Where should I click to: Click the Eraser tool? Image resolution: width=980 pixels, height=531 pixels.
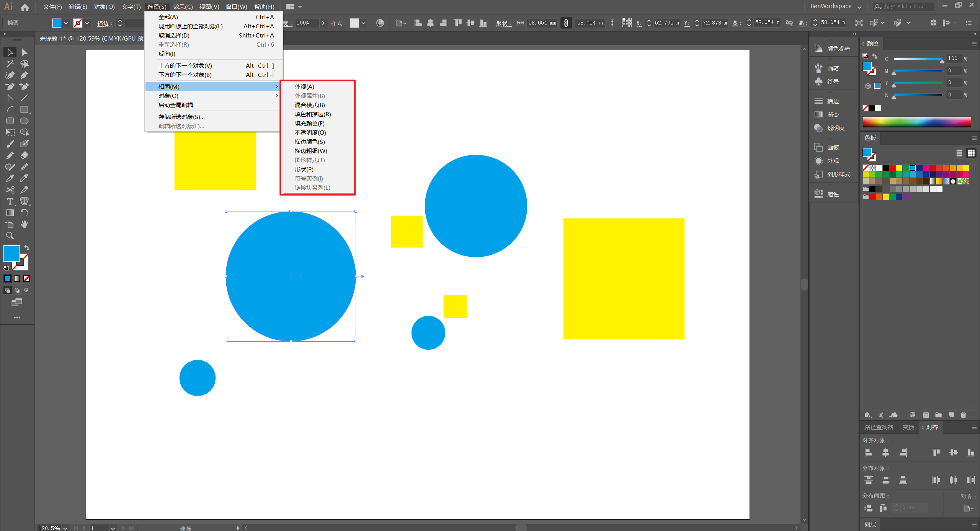pos(24,155)
